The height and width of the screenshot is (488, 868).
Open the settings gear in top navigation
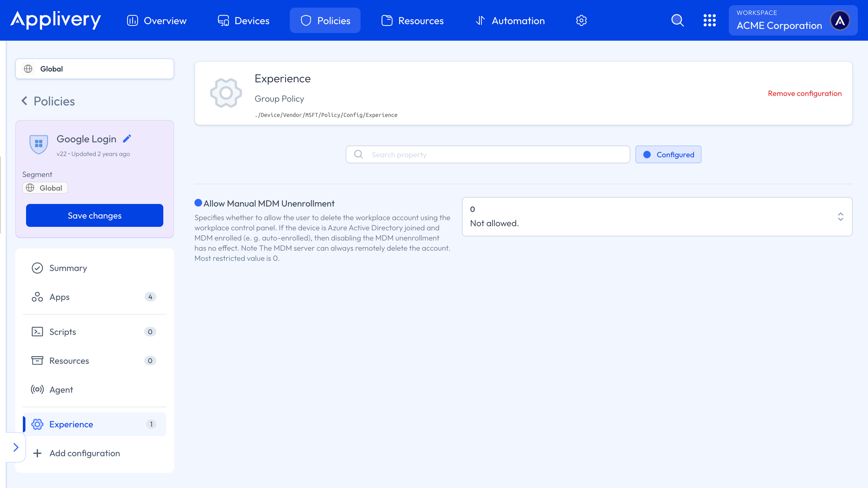point(581,21)
